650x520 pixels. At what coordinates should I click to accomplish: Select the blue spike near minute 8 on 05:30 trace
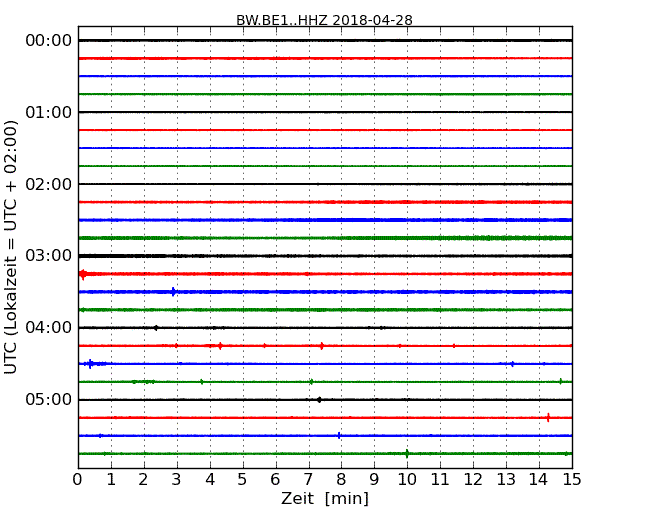coord(339,435)
